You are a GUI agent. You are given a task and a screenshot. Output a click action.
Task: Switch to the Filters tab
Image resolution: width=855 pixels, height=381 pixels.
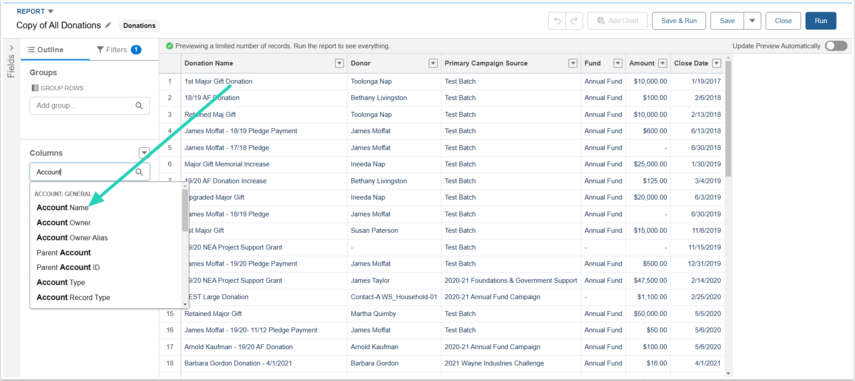coord(118,50)
